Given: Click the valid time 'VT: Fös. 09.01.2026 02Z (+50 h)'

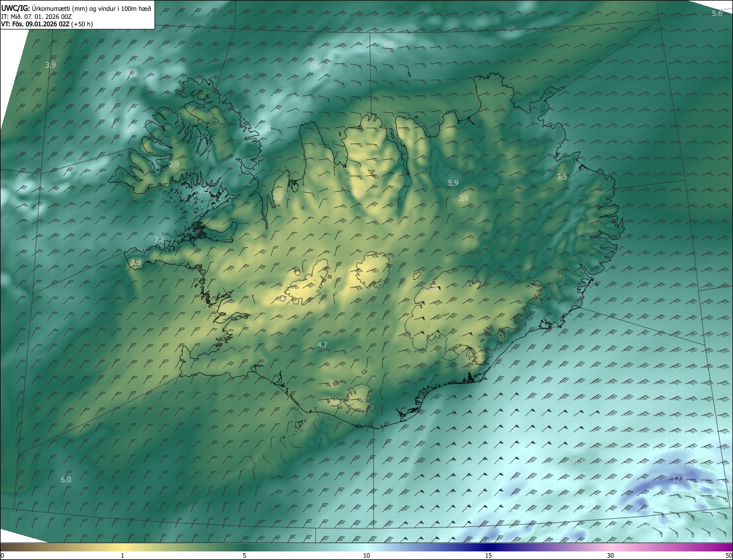Looking at the screenshot, I should pyautogui.click(x=47, y=24).
